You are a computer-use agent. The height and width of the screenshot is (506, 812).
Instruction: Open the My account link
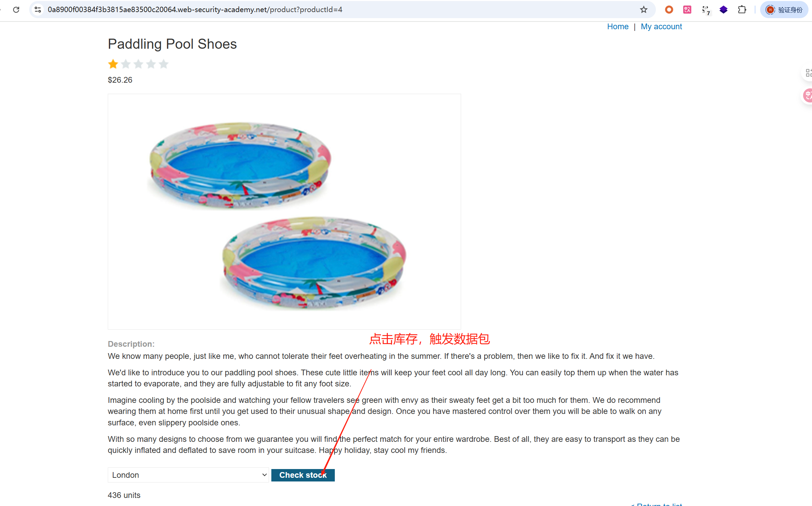point(661,27)
